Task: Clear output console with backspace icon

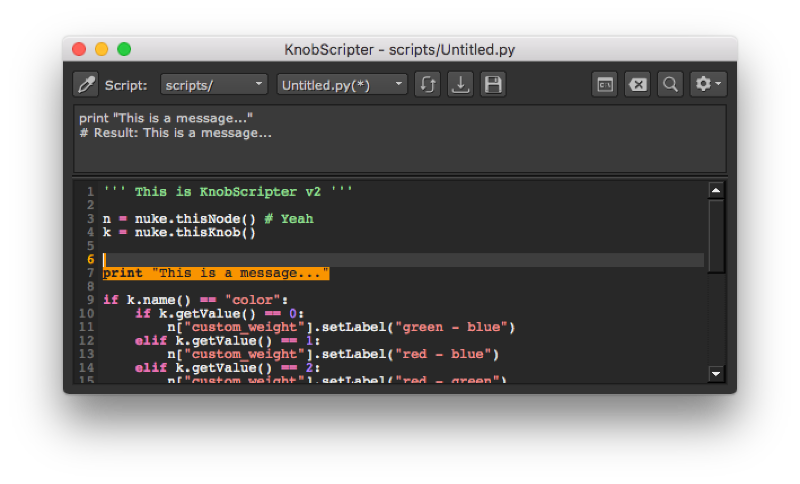Action: 637,85
